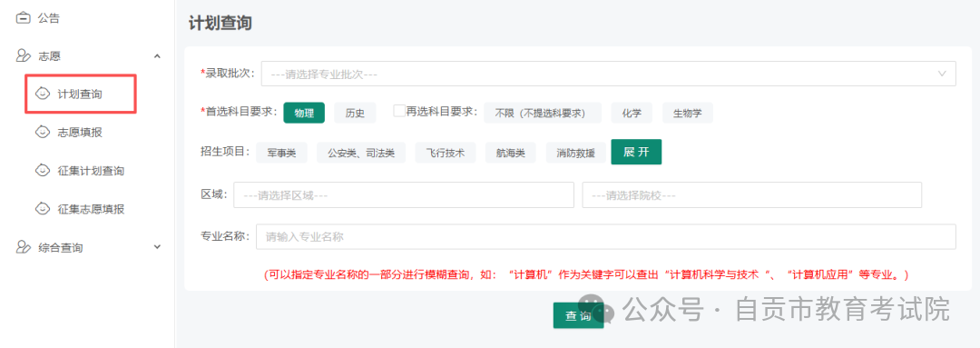Screen dimensions: 980x348
Task: Select 历史 as first-choice subject
Action: click(355, 113)
